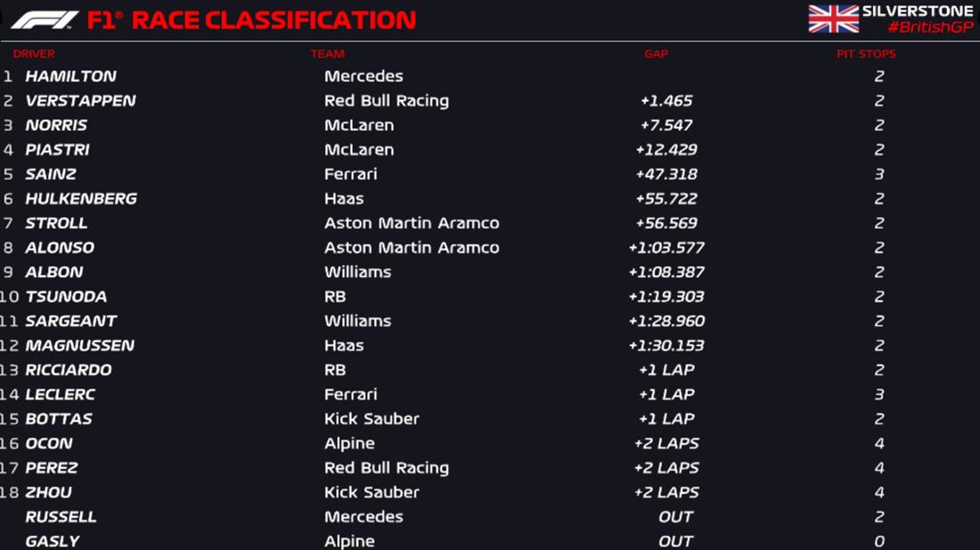Click Ferrari team in SAINZ row
This screenshot has width=980, height=550.
click(x=350, y=175)
